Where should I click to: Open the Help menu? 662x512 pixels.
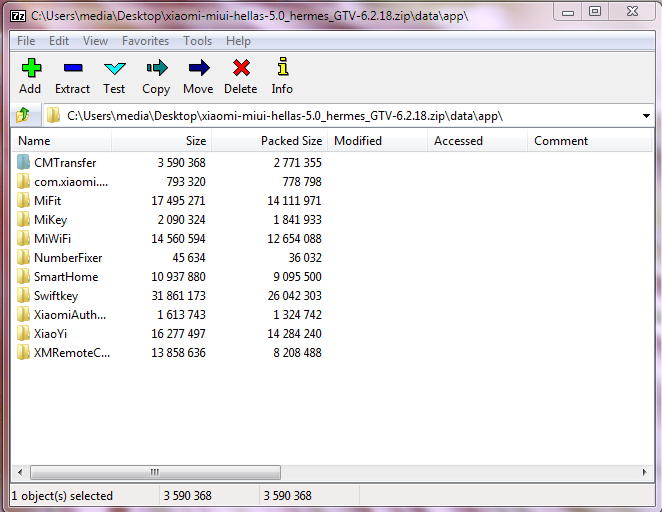click(x=238, y=41)
